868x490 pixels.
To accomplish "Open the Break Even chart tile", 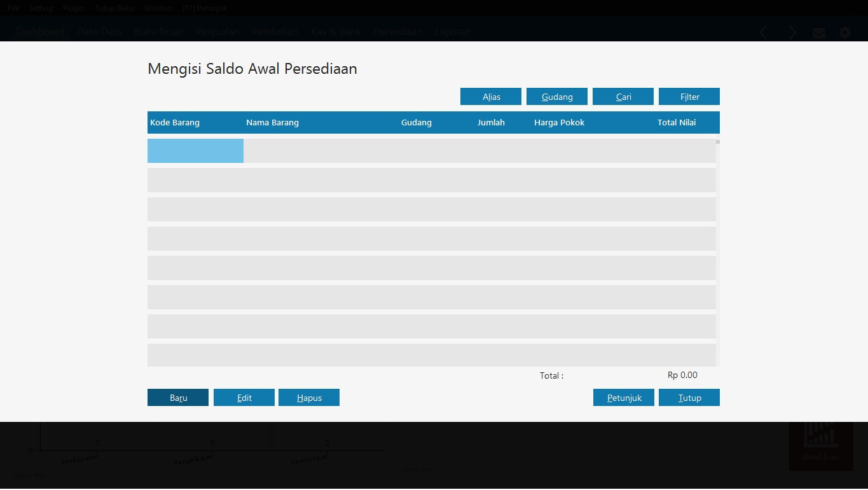I will (821, 445).
